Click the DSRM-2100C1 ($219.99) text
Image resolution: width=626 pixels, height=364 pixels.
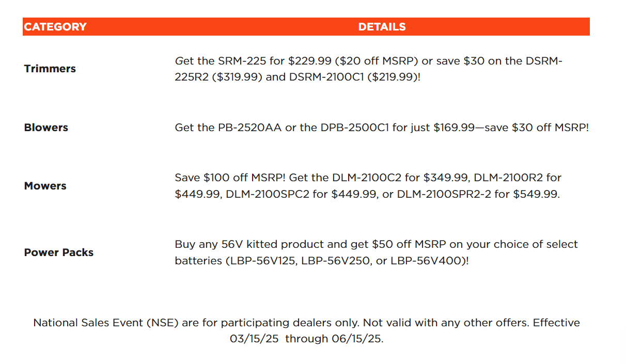click(x=352, y=77)
